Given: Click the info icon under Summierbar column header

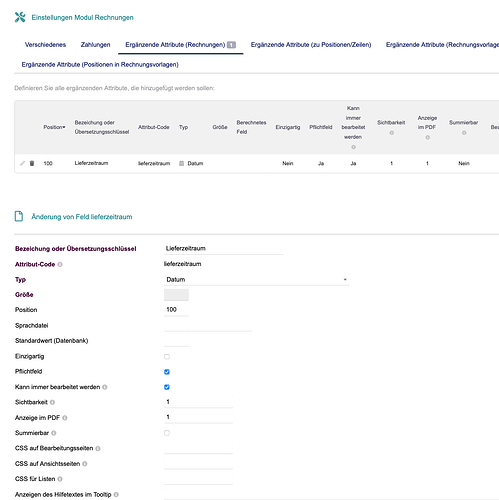Looking at the screenshot, I should tap(464, 133).
